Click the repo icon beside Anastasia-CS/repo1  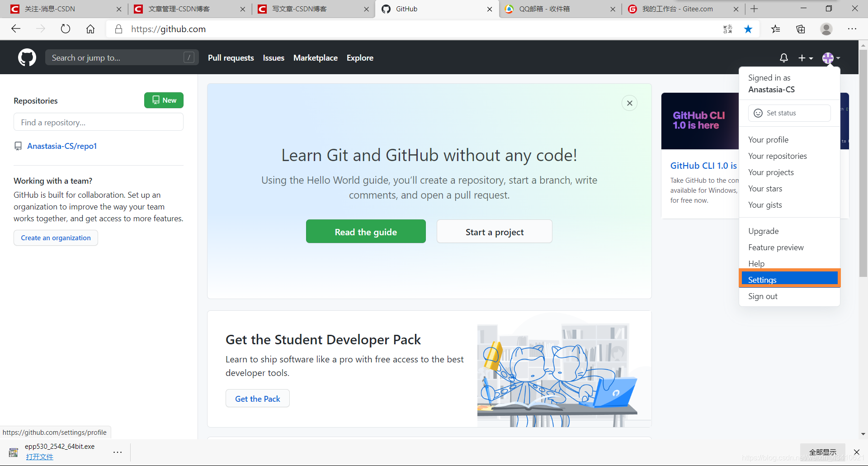click(x=18, y=146)
